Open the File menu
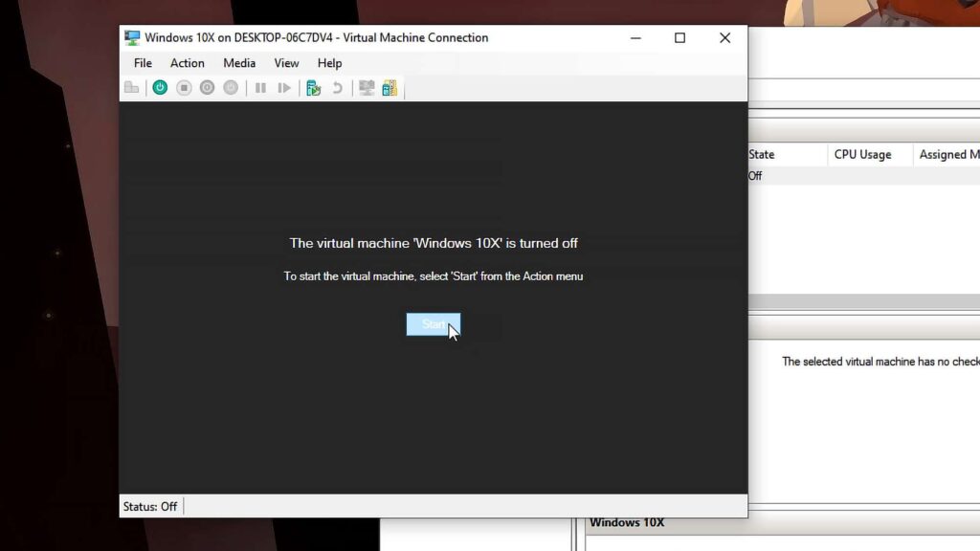This screenshot has width=980, height=551. pos(143,63)
